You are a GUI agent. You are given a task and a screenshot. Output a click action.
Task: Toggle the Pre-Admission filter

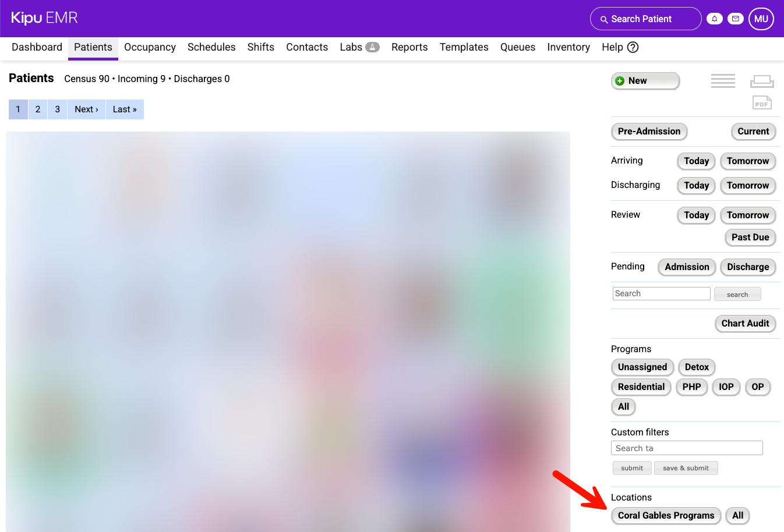[649, 132]
